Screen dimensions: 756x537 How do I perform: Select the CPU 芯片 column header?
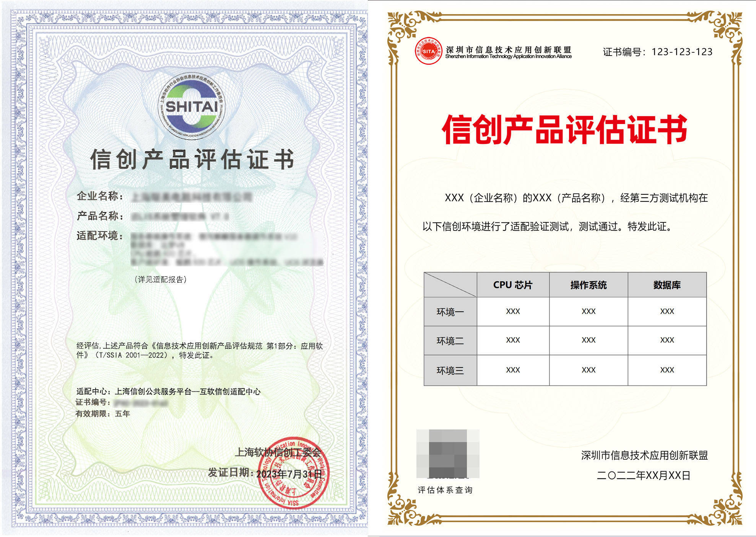(512, 285)
